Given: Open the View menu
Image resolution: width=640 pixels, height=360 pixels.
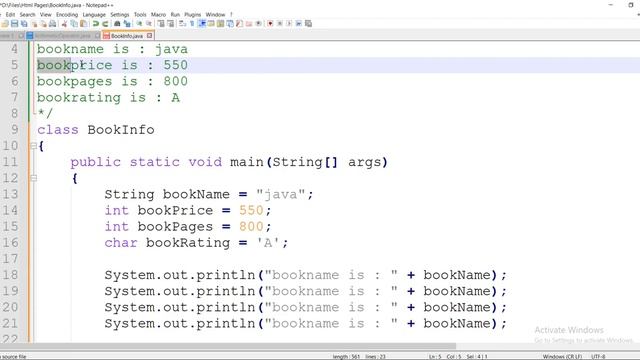Looking at the screenshot, I should click(x=46, y=15).
